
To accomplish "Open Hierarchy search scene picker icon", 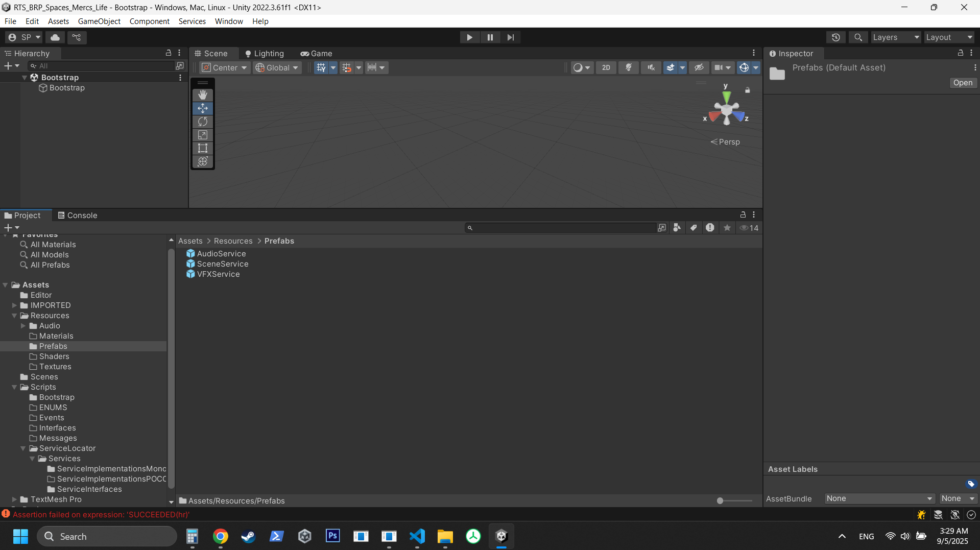I will pyautogui.click(x=180, y=66).
